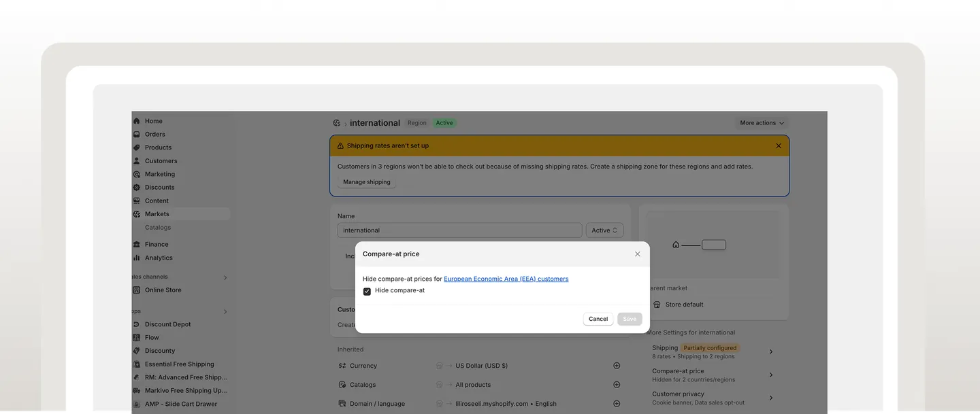Screen dimensions: 980x414
Task: Click the Online Store icon
Action: [x=137, y=290]
